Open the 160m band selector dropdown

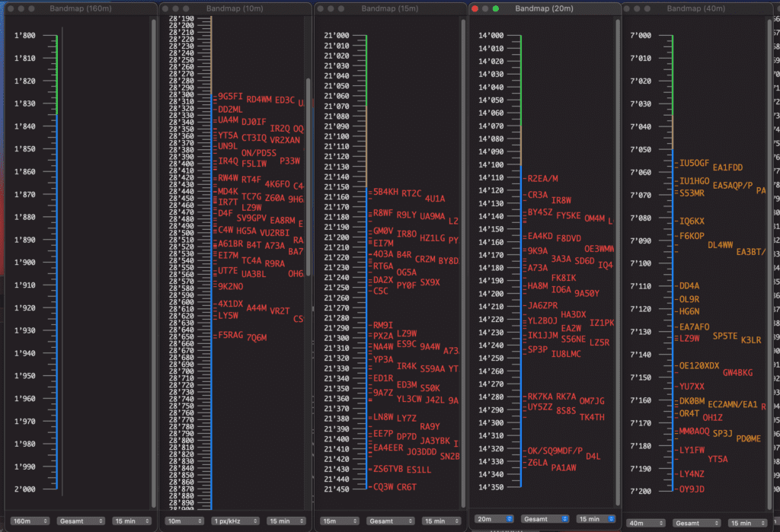[30, 521]
